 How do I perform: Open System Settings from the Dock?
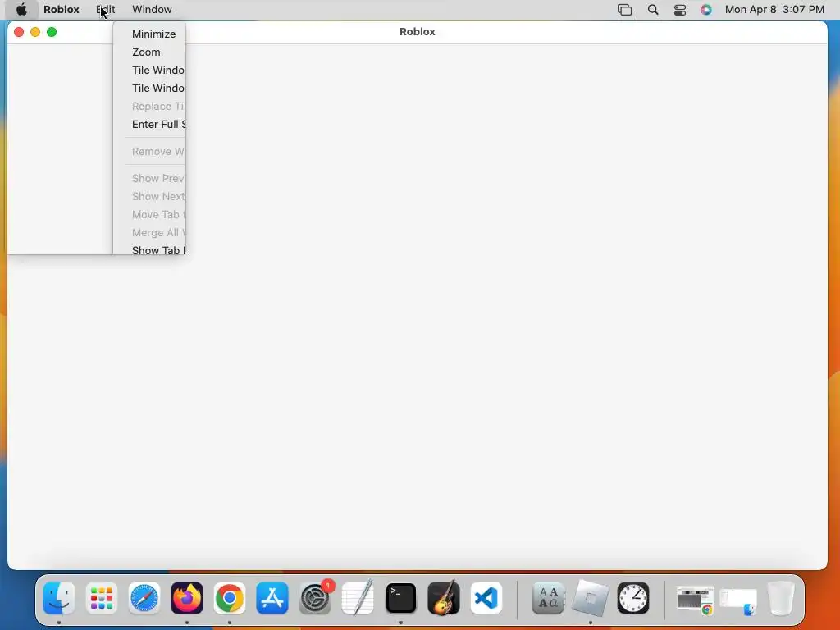(315, 598)
